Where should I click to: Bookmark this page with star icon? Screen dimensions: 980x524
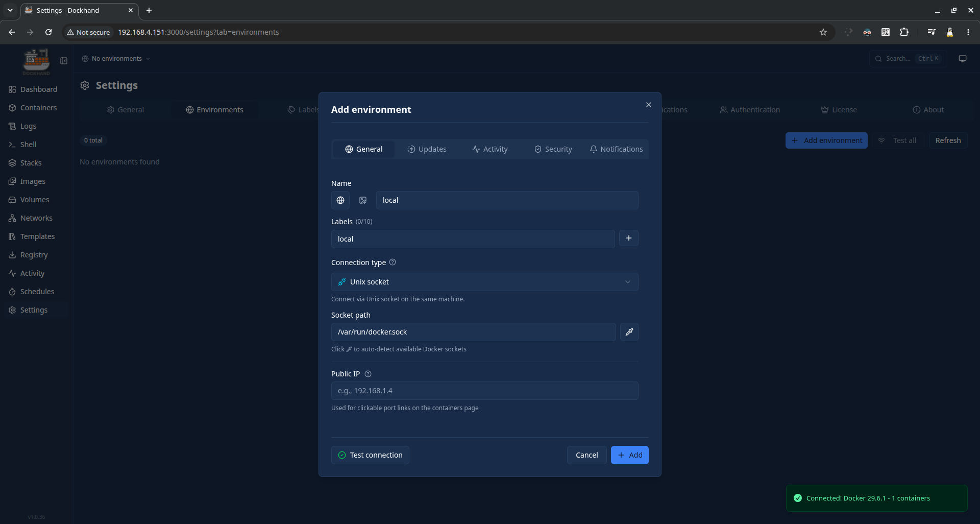coord(823,32)
